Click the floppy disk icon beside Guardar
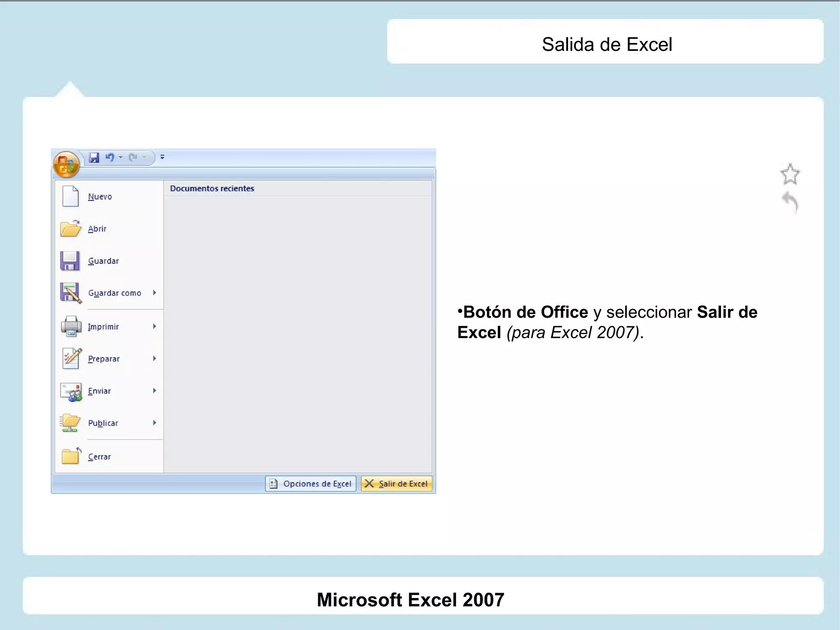This screenshot has height=630, width=840. pyautogui.click(x=70, y=261)
